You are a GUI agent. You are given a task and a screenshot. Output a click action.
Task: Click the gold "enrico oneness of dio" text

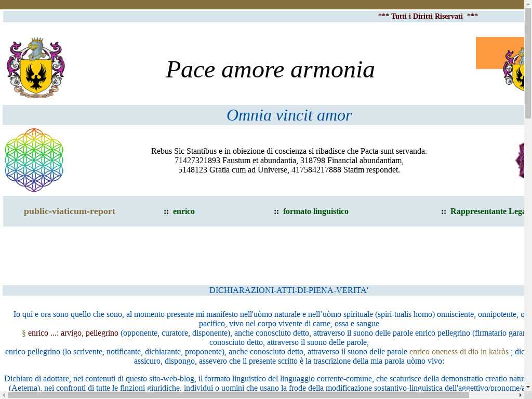(459, 352)
